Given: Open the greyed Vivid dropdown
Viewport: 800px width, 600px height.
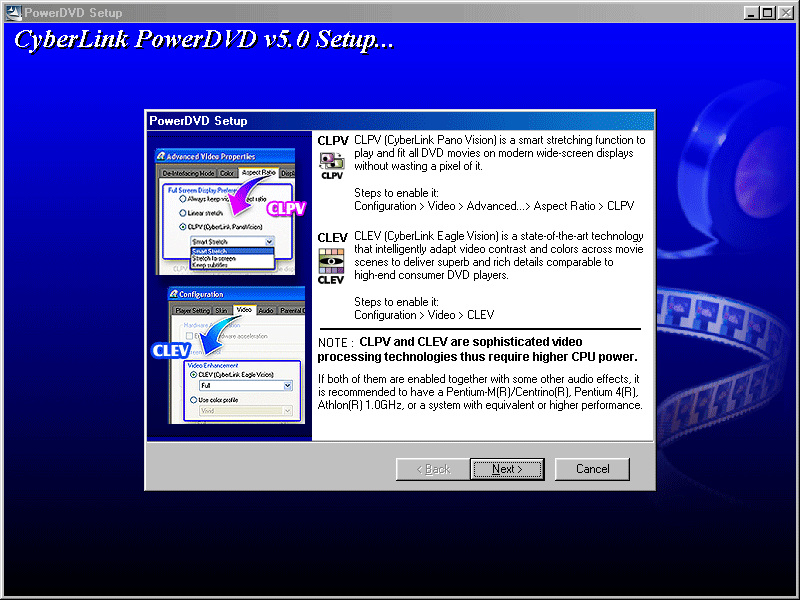Looking at the screenshot, I should click(246, 411).
